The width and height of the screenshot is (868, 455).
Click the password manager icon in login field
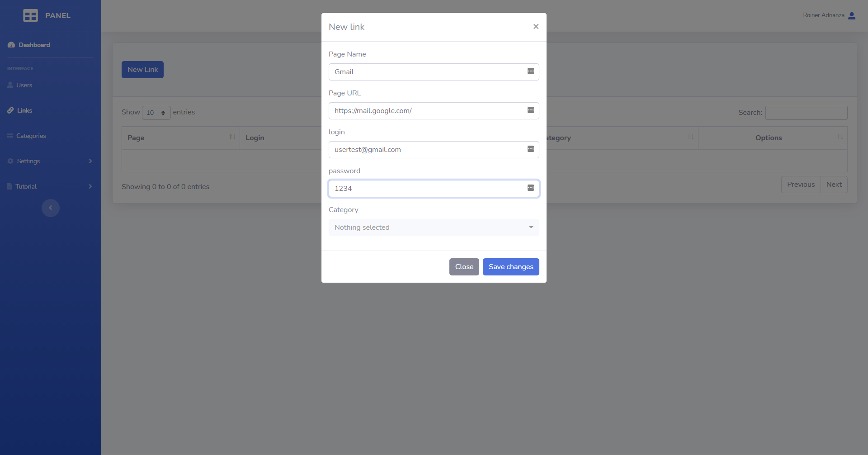(x=530, y=149)
